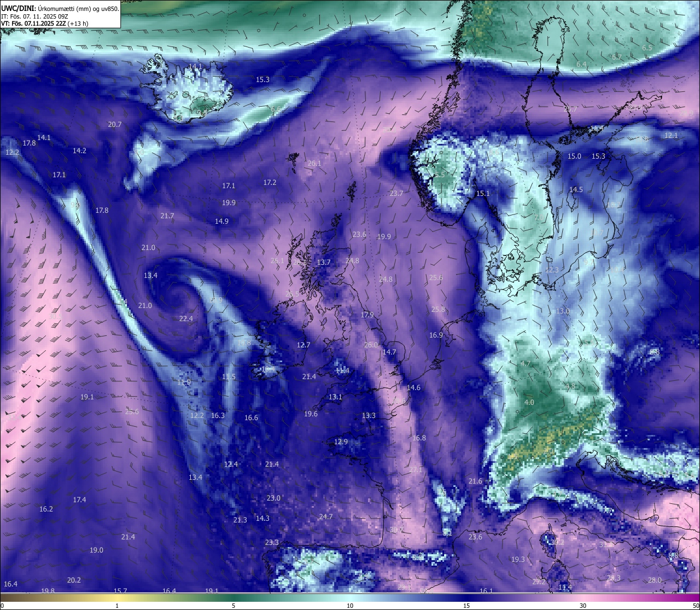Click the 23.0 map value
The image size is (700, 610).
pyautogui.click(x=273, y=498)
